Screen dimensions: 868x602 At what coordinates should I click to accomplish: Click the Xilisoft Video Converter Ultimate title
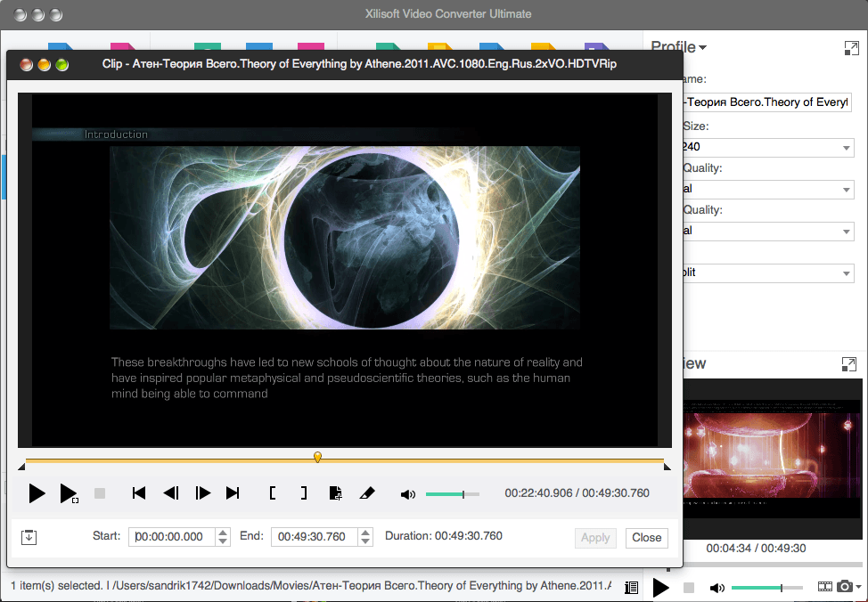[448, 14]
